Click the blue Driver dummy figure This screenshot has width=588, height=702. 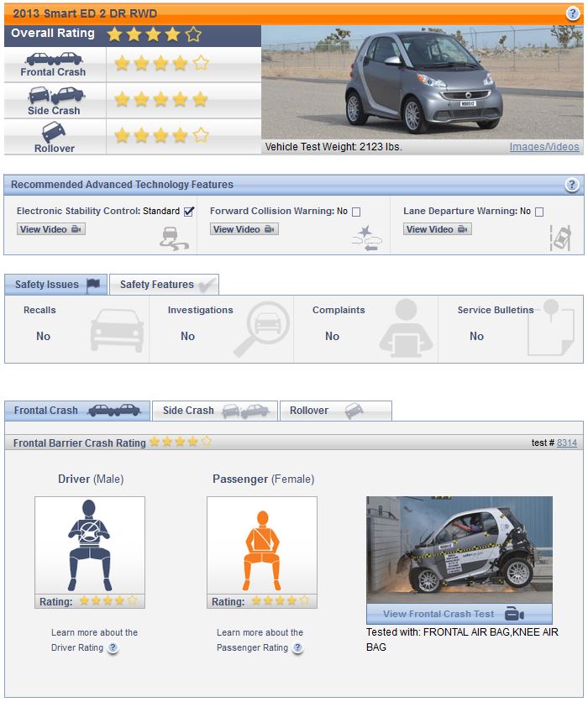(x=89, y=545)
